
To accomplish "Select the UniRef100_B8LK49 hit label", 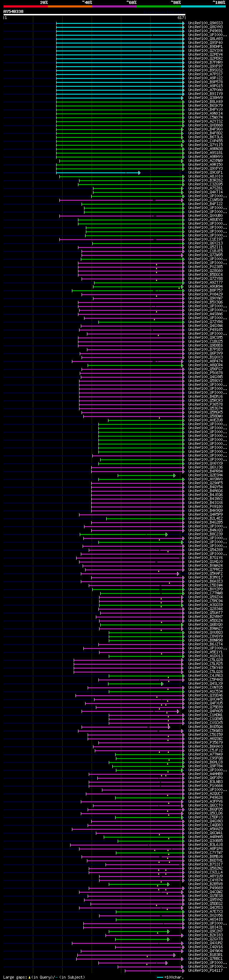I will [x=205, y=102].
